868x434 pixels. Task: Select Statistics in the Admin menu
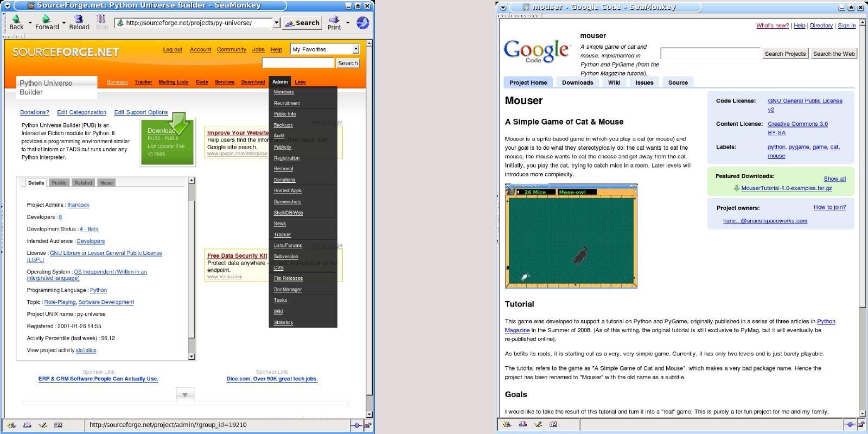283,322
